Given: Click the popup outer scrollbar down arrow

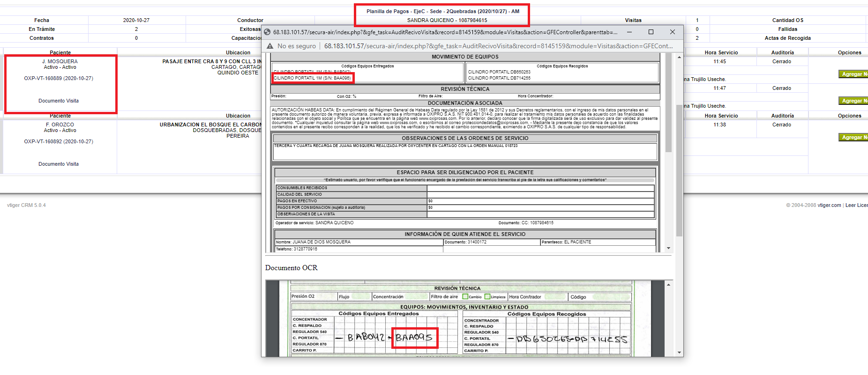Looking at the screenshot, I should coord(679,352).
